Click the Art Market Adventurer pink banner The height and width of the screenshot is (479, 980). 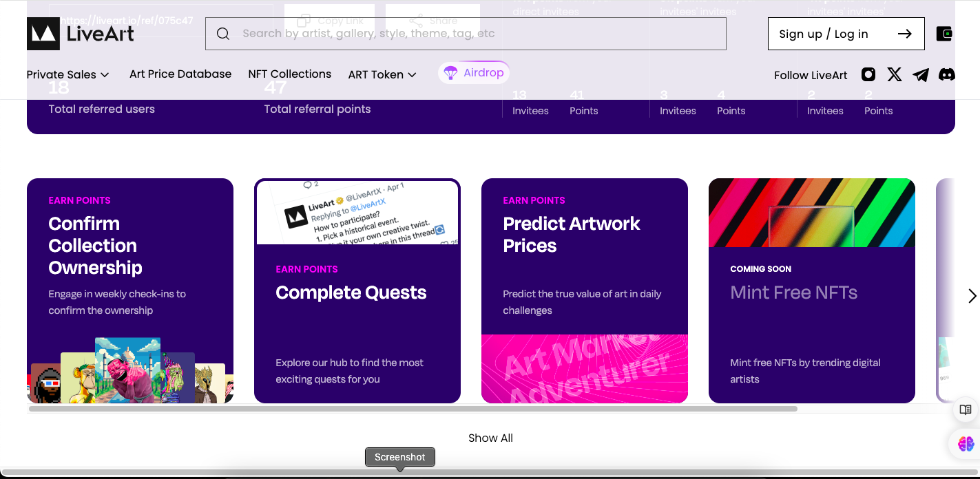coord(585,369)
